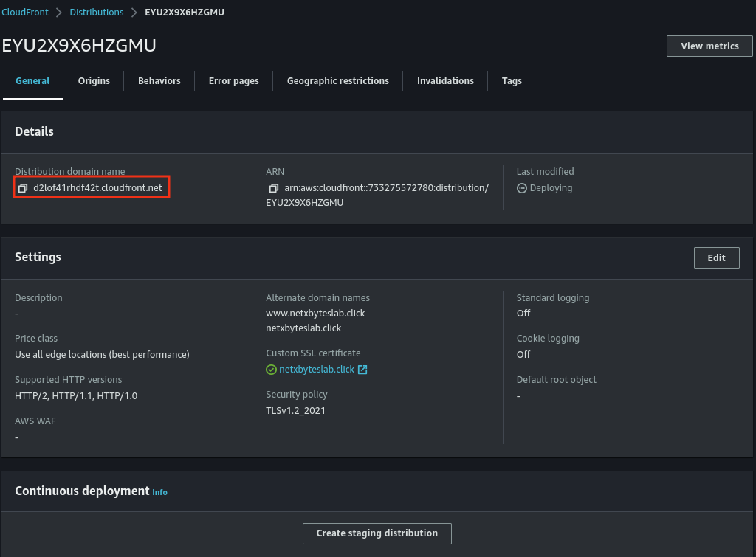Image resolution: width=756 pixels, height=557 pixels.
Task: Open Info link beside Continuous deployment
Action: (x=159, y=492)
